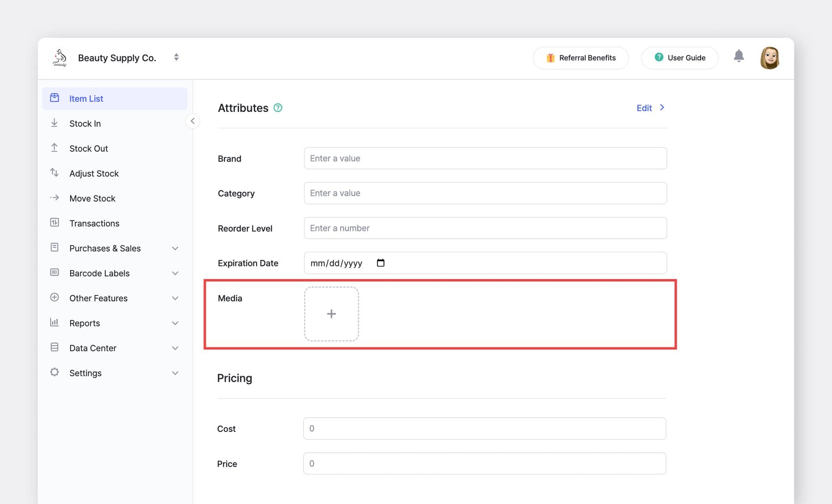Open the Settings section chevron
The width and height of the screenshot is (832, 504).
pyautogui.click(x=175, y=373)
